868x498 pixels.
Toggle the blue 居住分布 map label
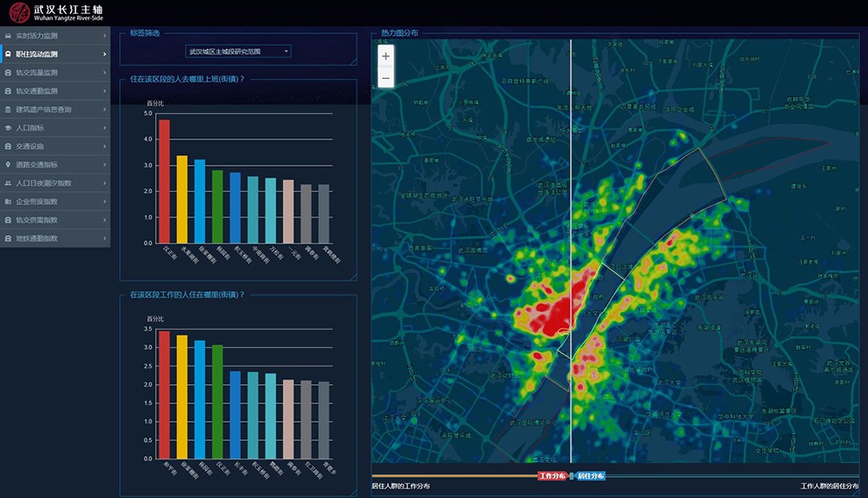point(590,476)
